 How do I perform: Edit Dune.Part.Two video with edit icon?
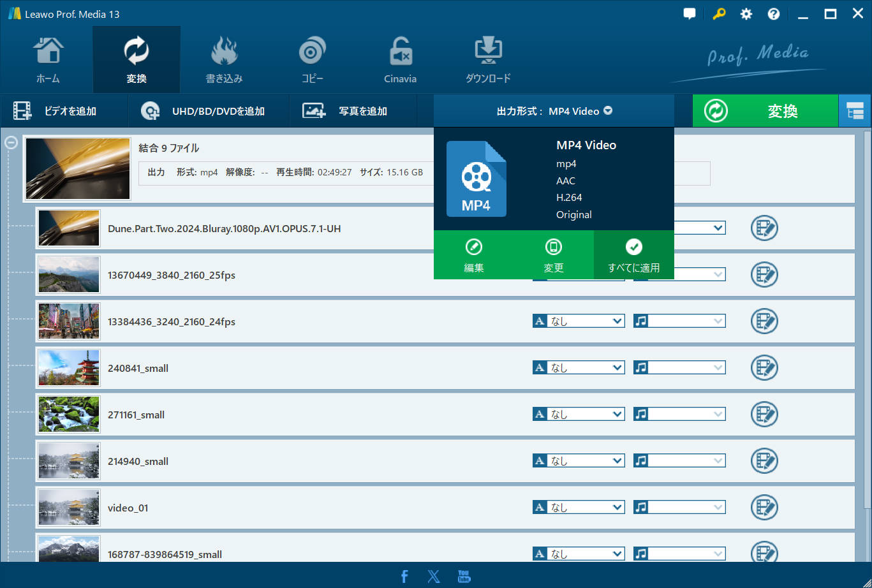click(764, 228)
